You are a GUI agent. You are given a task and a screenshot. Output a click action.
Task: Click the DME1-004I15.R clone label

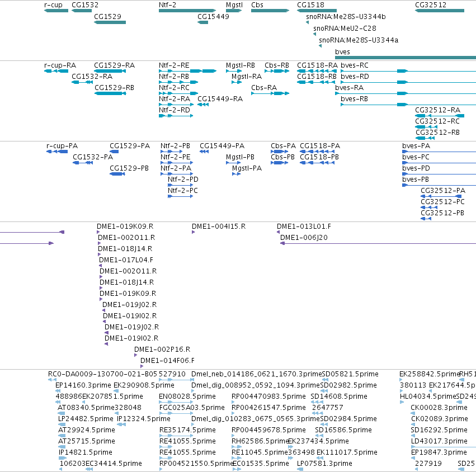[x=219, y=226]
